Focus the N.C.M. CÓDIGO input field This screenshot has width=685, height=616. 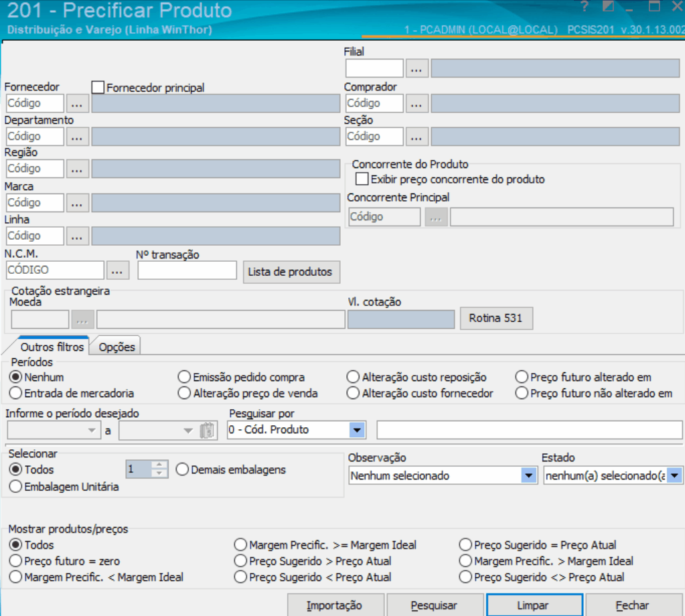[55, 271]
